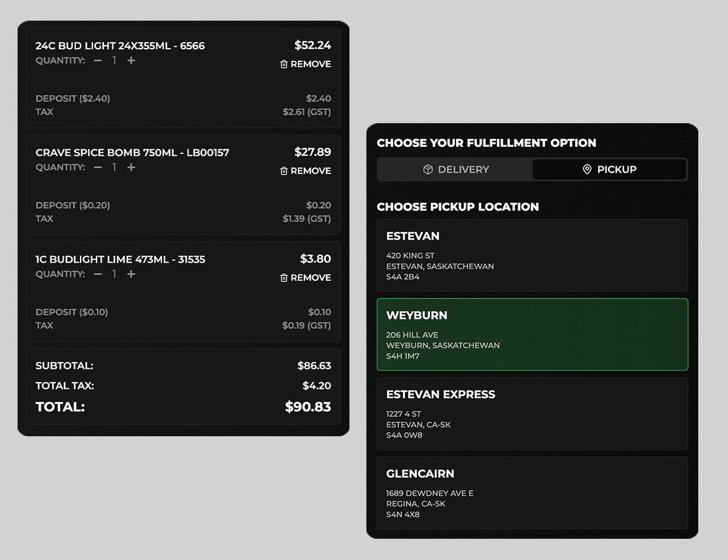Click the $1.39 (GST) tax value
The height and width of the screenshot is (560, 728).
(x=307, y=218)
